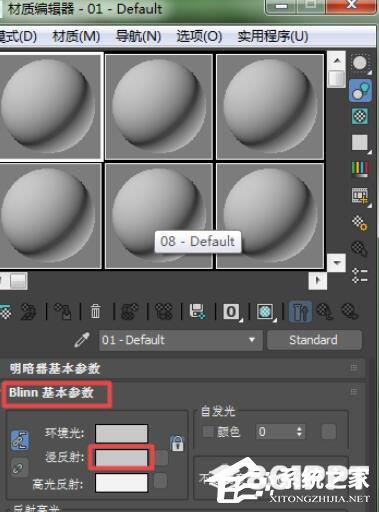The image size is (379, 512).
Task: Open the Sample Type sphere flyout
Action: [360, 64]
